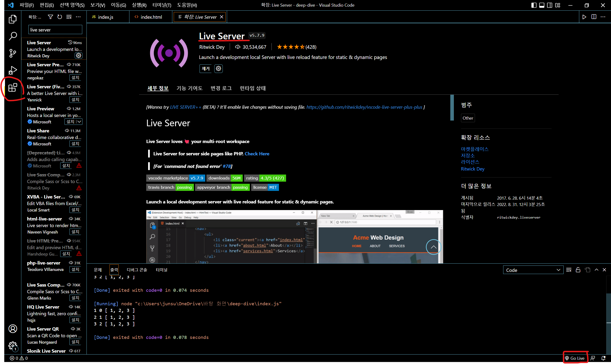Screen dimensions: 611x364
Task: Open Run and Debug view
Action: [13, 70]
